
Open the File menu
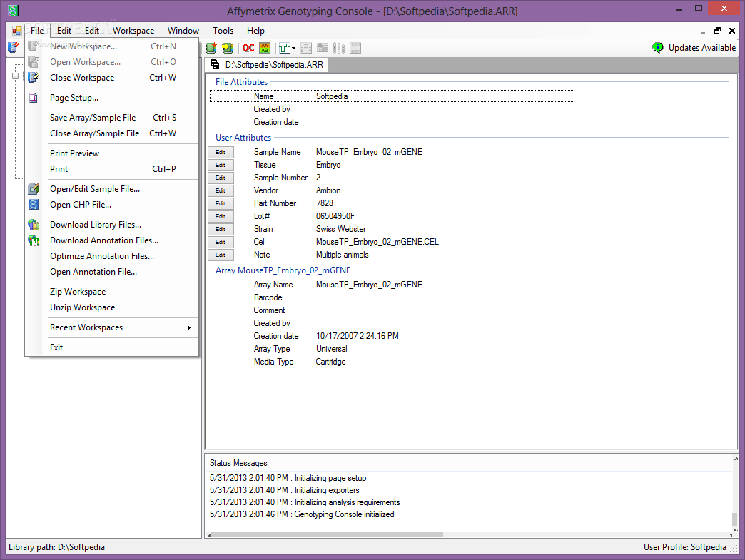click(37, 31)
